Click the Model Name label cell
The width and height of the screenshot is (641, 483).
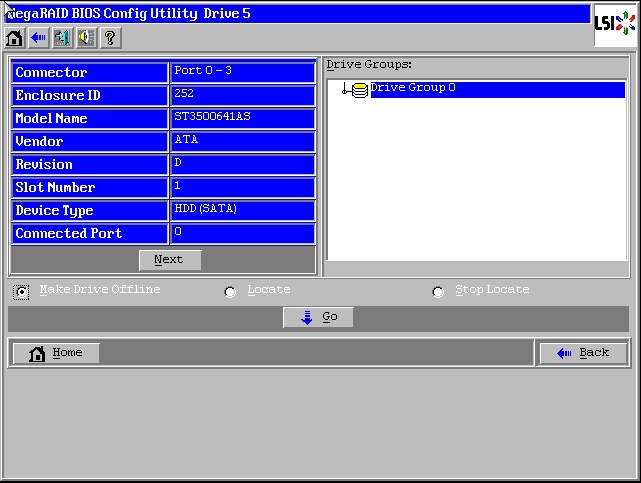[x=90, y=119]
